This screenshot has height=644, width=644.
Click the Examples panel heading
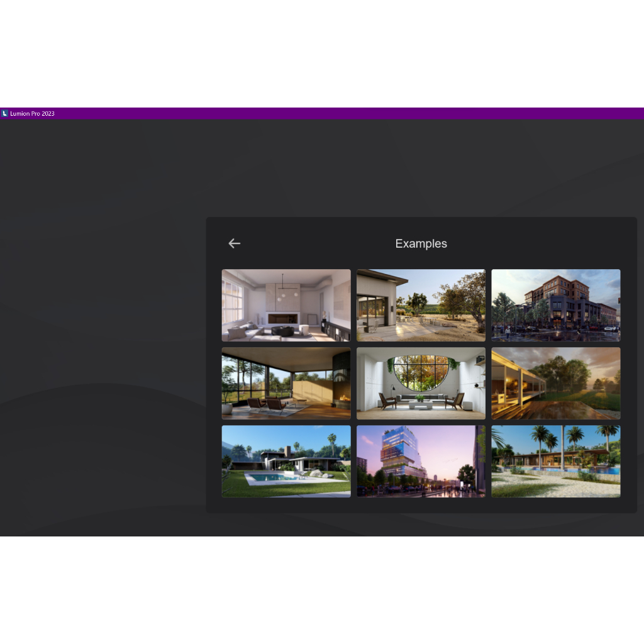[421, 243]
